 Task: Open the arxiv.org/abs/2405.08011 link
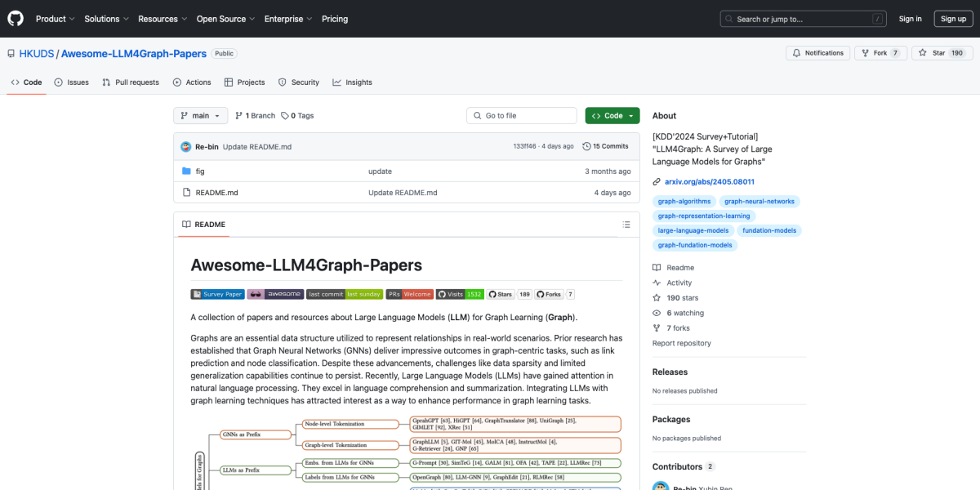pos(709,182)
